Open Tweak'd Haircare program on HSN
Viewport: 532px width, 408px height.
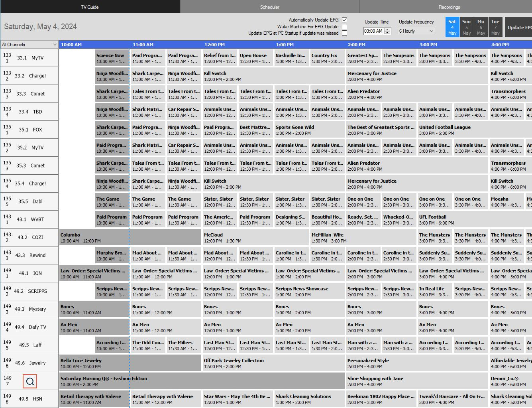(453, 399)
